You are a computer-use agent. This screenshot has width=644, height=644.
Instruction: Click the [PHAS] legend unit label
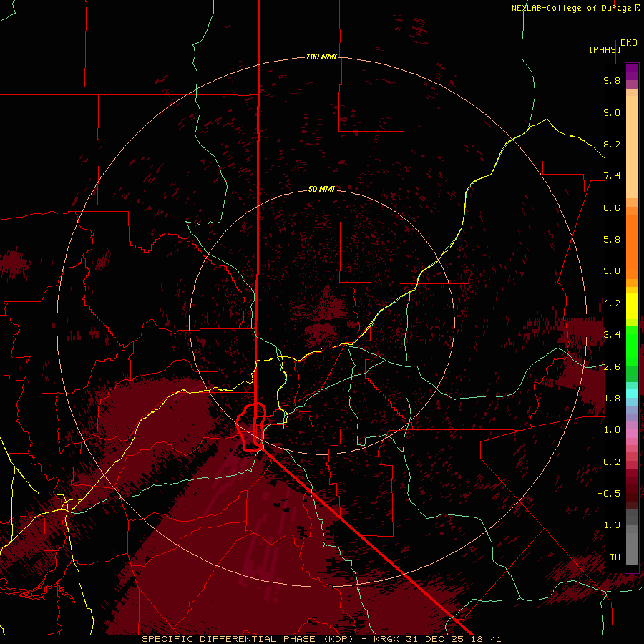tap(605, 49)
